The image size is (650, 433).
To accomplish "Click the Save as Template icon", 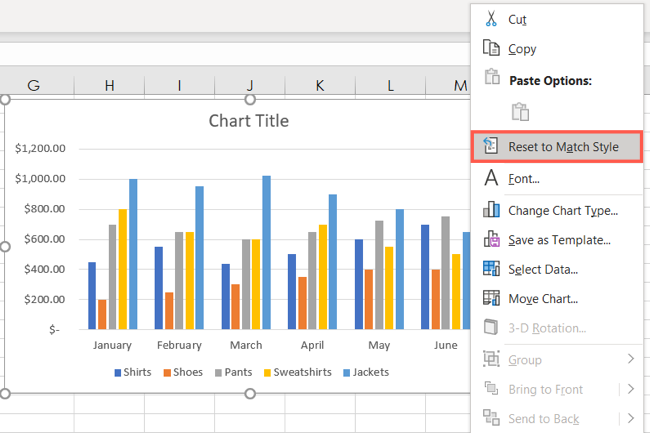I will click(x=491, y=239).
